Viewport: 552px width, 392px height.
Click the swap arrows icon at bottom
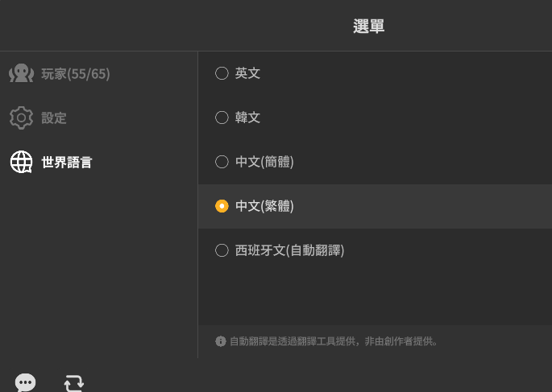74,383
